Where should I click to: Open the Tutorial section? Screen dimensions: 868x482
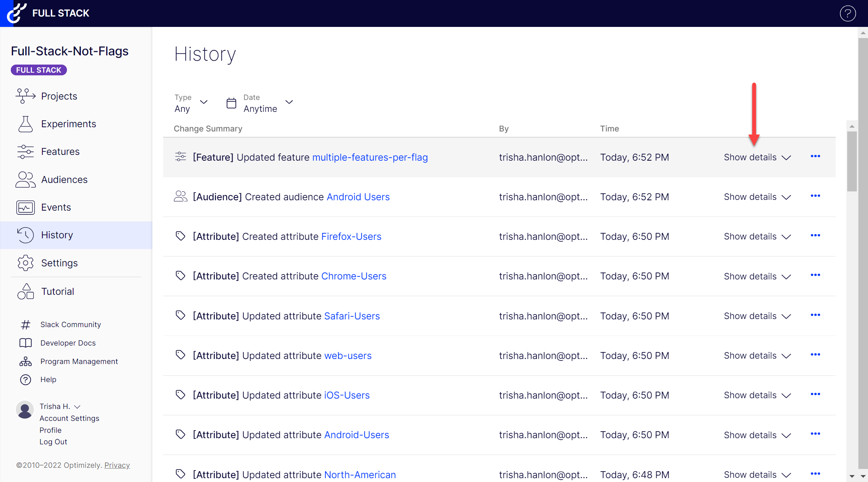click(x=58, y=291)
